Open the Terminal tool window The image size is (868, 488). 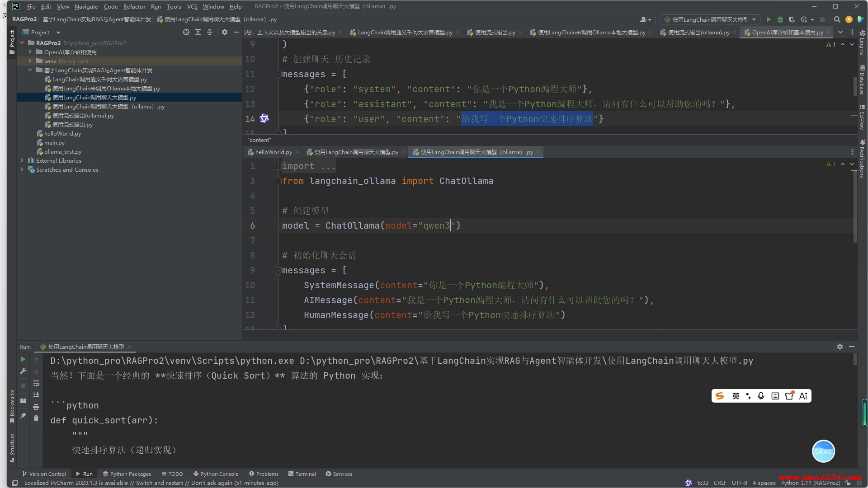pos(302,474)
